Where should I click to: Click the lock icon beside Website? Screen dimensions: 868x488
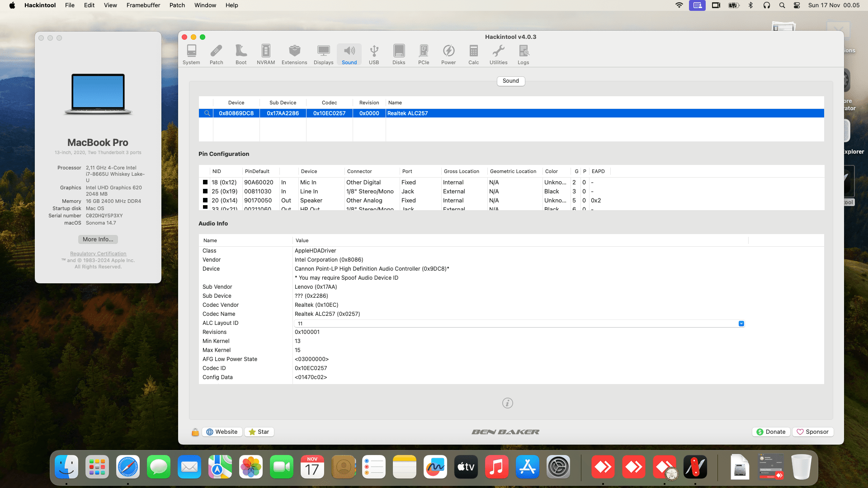point(195,432)
